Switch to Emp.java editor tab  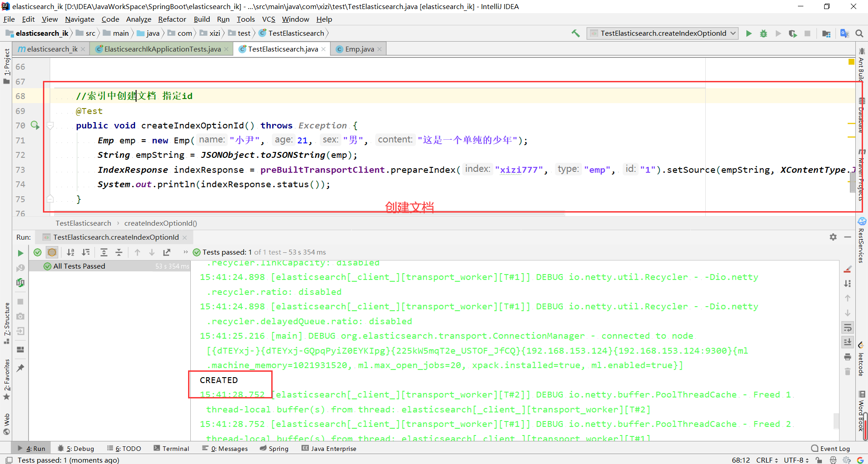tap(359, 49)
